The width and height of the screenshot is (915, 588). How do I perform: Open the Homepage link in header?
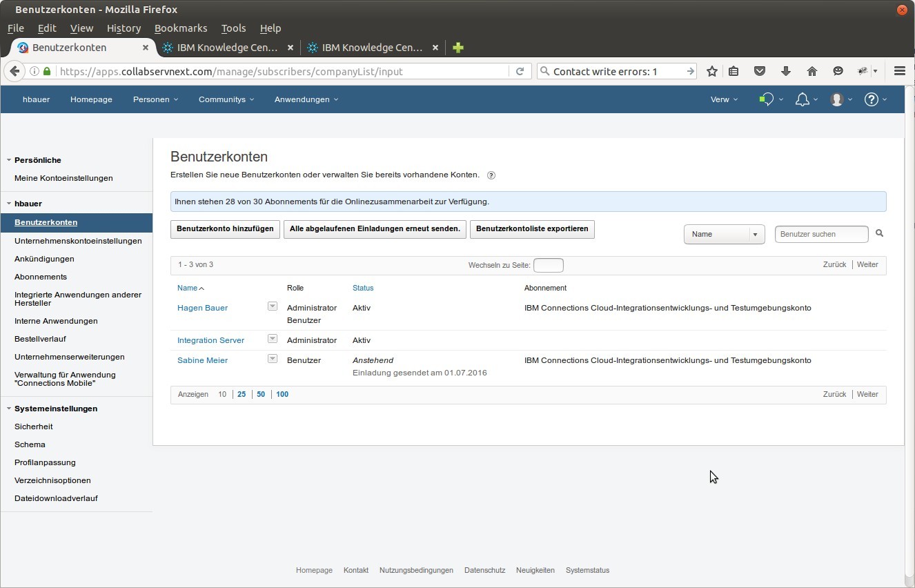91,99
